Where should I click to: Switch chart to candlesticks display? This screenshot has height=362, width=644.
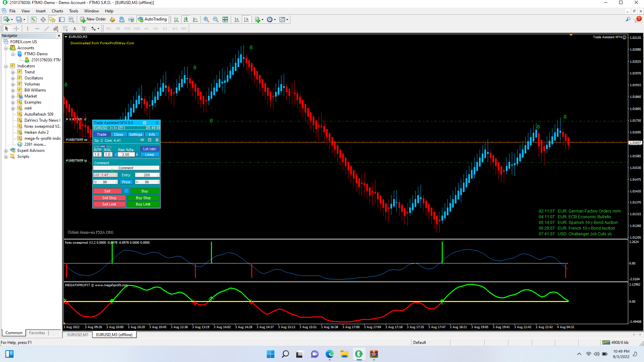186,19
